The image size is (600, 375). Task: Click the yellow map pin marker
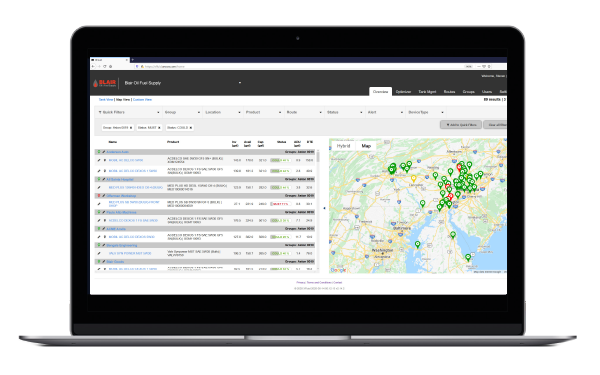coord(413,178)
